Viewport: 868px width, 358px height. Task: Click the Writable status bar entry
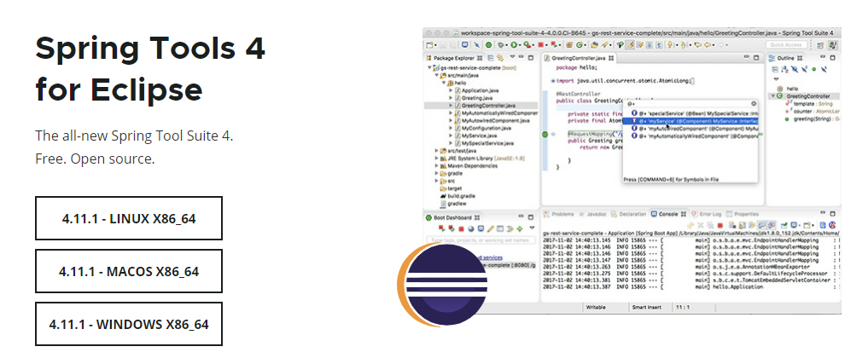(x=597, y=307)
